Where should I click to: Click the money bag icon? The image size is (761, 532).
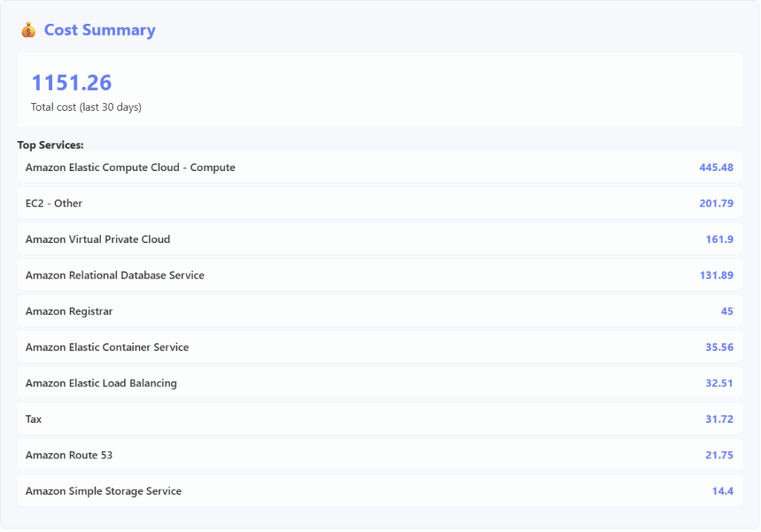28,30
